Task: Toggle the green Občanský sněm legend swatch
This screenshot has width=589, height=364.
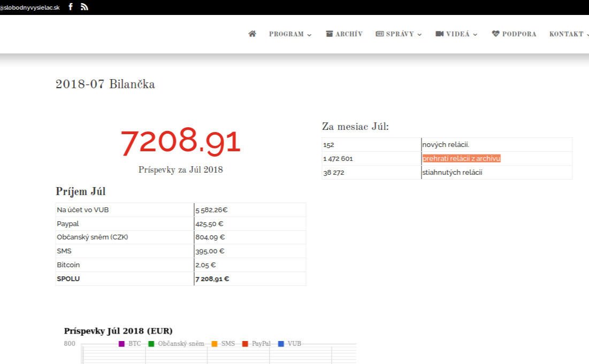Action: click(x=151, y=344)
